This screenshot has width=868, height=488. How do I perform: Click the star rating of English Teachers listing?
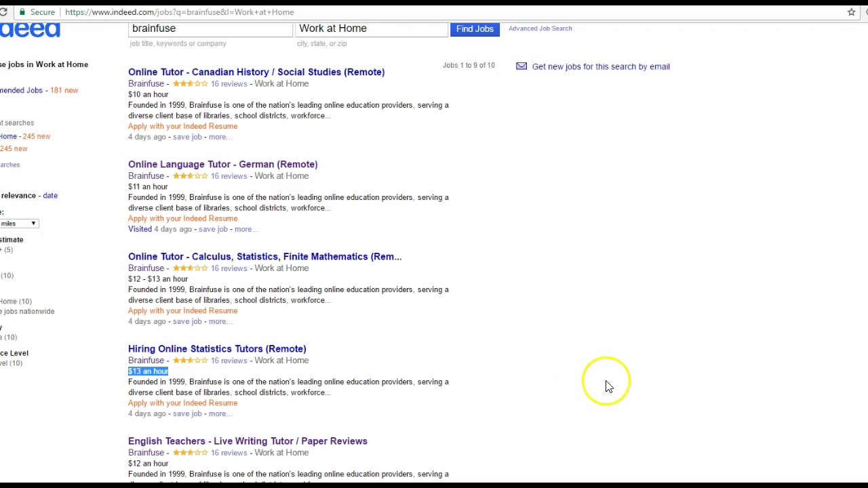point(190,453)
